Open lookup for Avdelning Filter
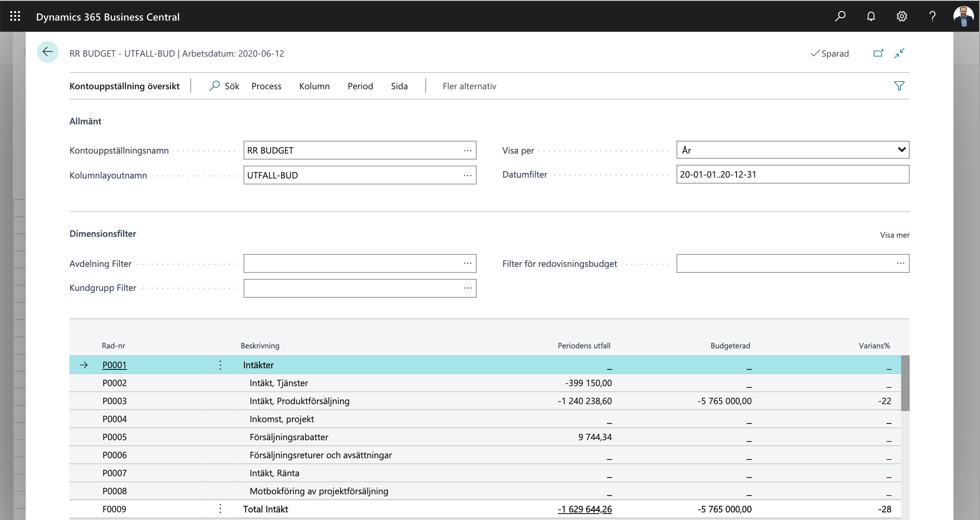Viewport: 980px width, 520px height. tap(467, 263)
